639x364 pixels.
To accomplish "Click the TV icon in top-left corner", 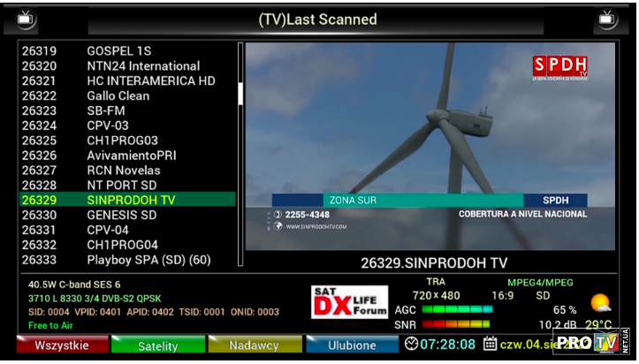I will point(27,19).
